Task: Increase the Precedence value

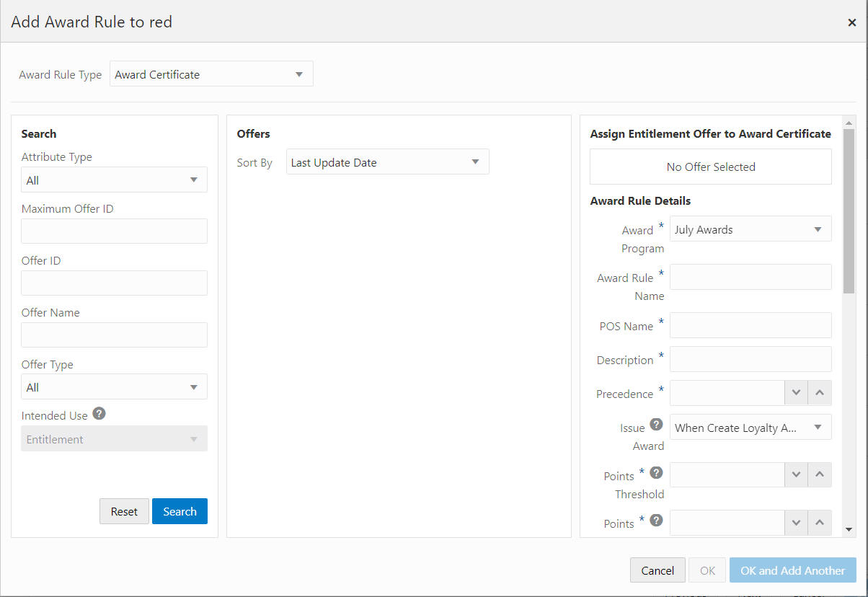Action: click(820, 393)
